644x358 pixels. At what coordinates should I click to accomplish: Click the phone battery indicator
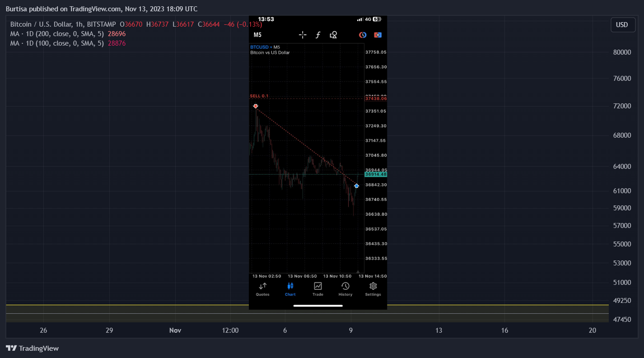(x=377, y=19)
